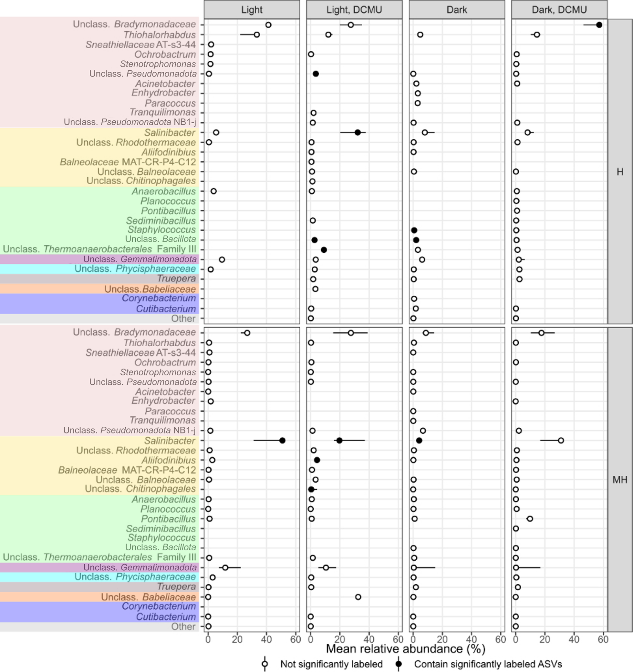Screen dimensions: 633x672
Task: Click "Cutibacterium" label in the MH section
Action: 166,617
